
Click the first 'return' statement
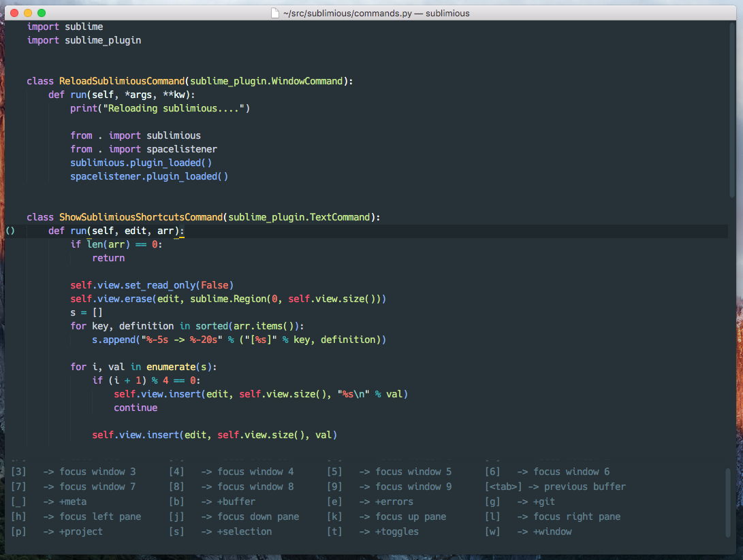tap(108, 259)
